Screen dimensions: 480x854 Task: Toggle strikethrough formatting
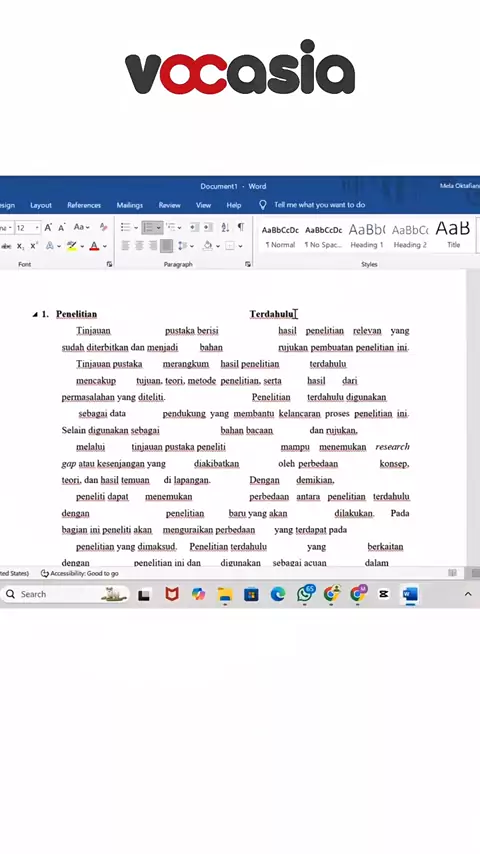click(x=6, y=246)
